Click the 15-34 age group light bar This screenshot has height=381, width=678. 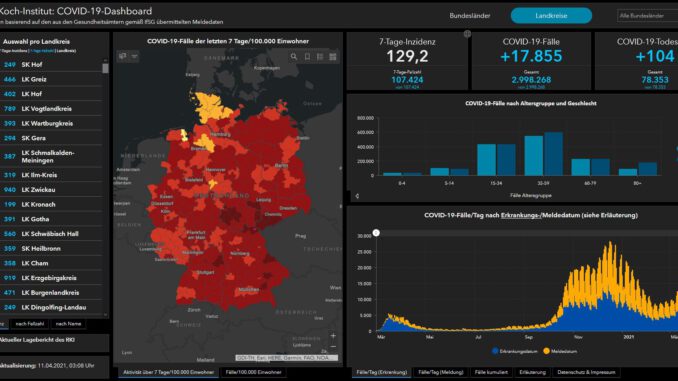(486, 160)
